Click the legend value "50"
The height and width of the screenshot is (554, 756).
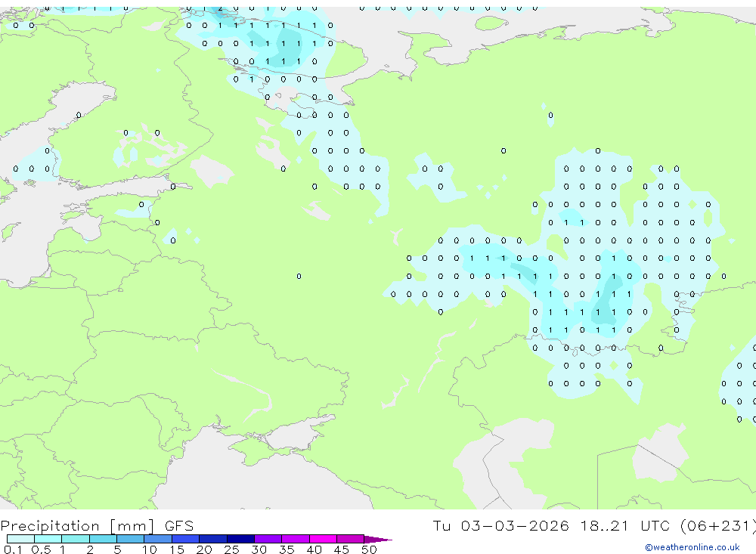coord(369,549)
